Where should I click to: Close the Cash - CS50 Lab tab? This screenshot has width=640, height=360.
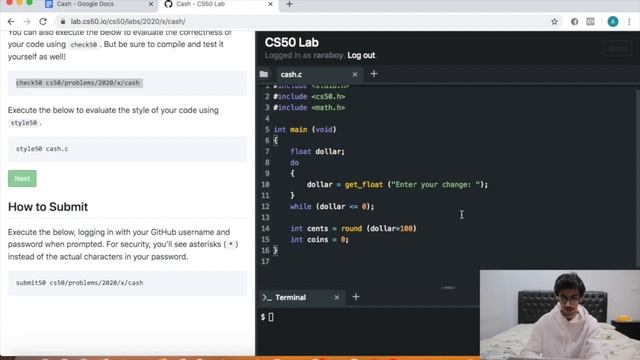tap(270, 4)
